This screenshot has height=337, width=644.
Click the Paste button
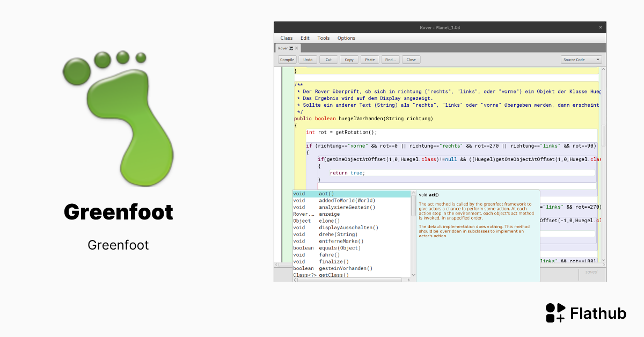(x=370, y=59)
